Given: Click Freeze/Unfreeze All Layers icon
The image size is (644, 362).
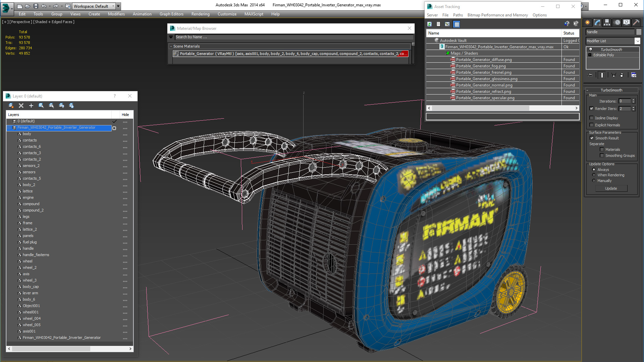Looking at the screenshot, I should (71, 106).
